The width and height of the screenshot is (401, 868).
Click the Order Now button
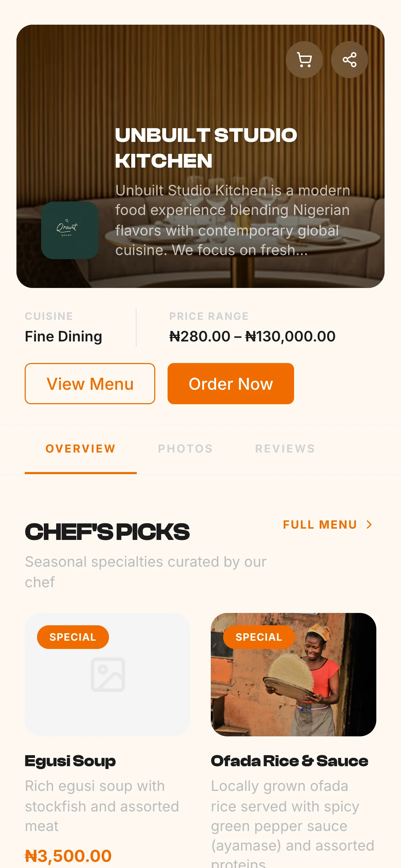[231, 384]
